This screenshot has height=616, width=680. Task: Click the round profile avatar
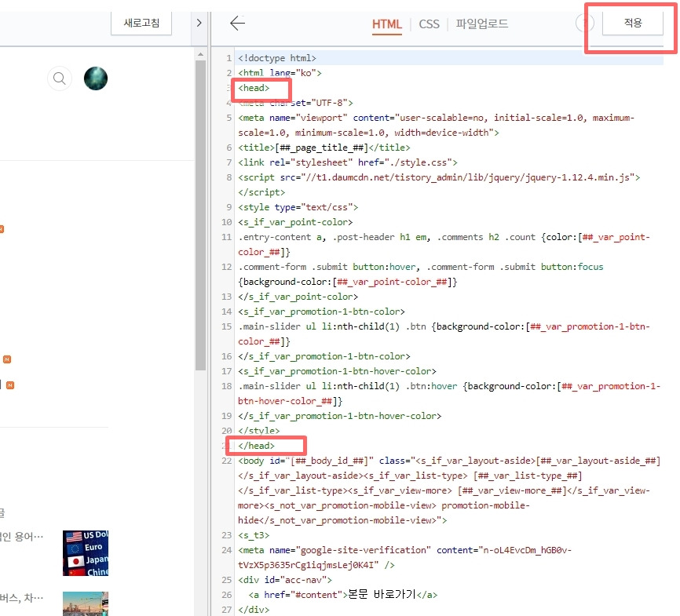(96, 78)
